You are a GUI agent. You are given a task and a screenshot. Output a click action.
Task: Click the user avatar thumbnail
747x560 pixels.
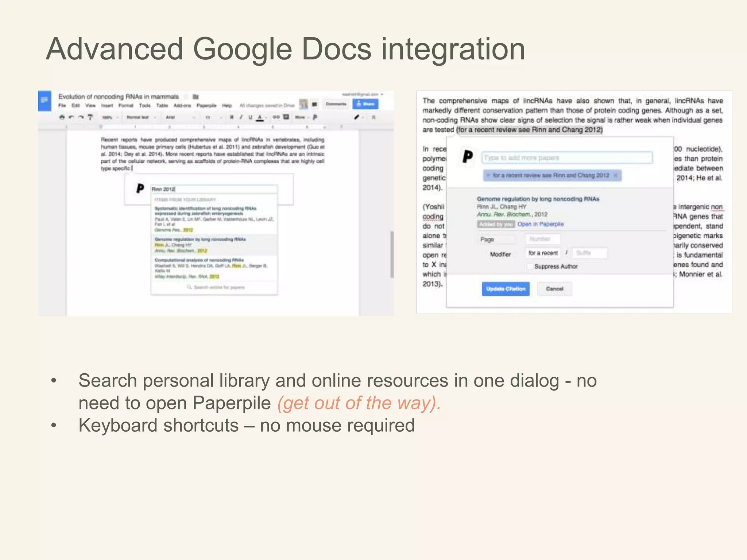coord(303,104)
